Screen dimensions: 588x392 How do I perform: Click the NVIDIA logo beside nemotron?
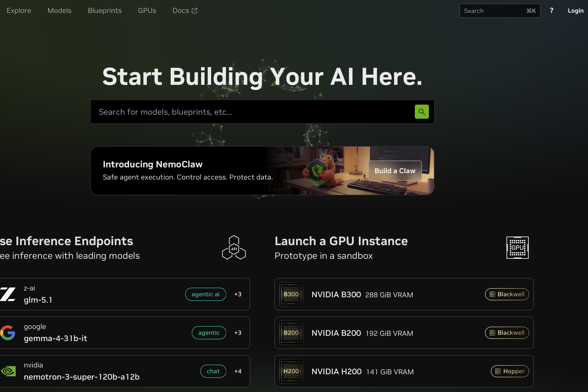(8, 371)
